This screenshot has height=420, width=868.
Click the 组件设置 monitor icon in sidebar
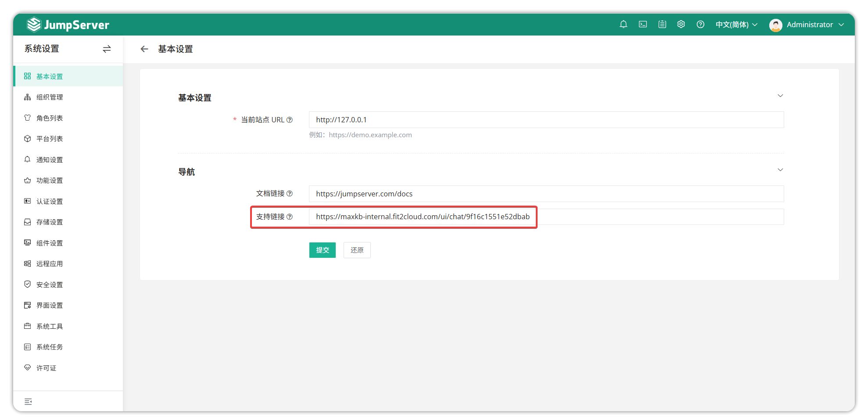coord(28,243)
